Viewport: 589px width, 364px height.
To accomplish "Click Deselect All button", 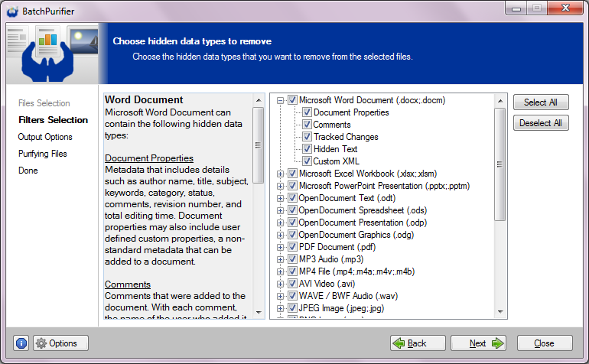I will pos(541,123).
